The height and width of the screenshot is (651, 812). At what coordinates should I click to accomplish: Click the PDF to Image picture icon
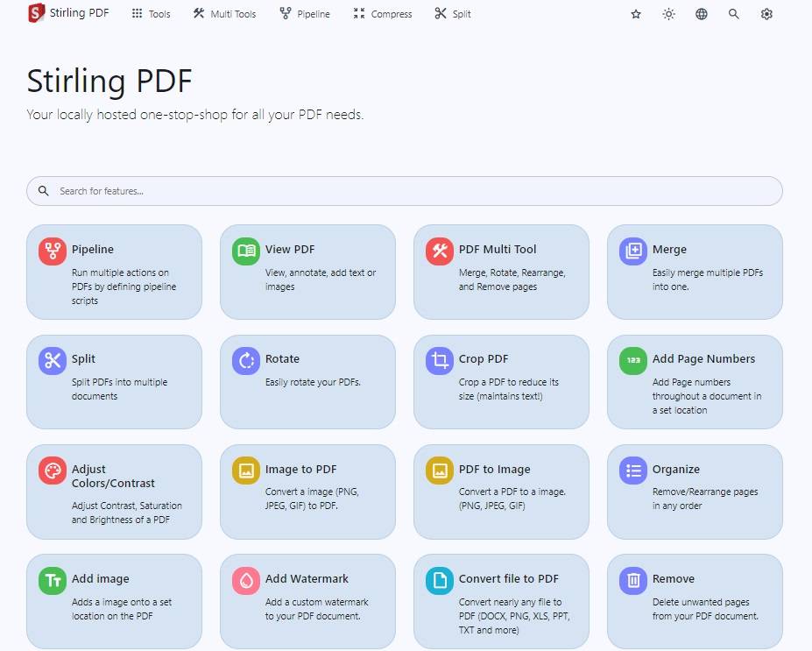(x=440, y=471)
